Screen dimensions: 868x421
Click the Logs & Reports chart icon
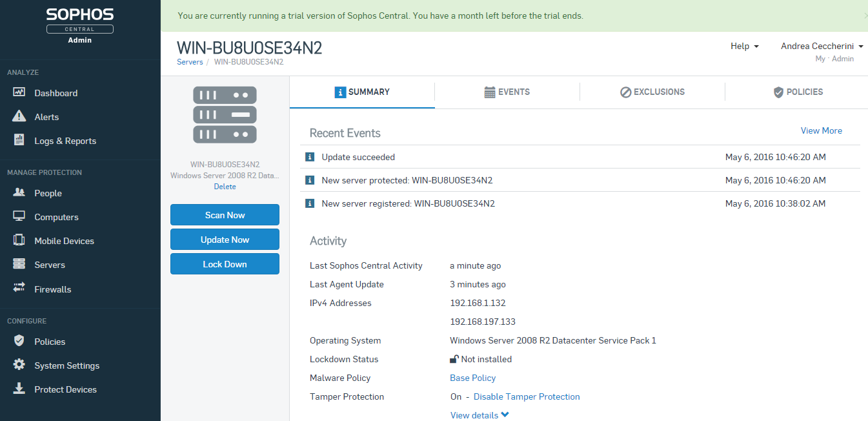pyautogui.click(x=19, y=140)
